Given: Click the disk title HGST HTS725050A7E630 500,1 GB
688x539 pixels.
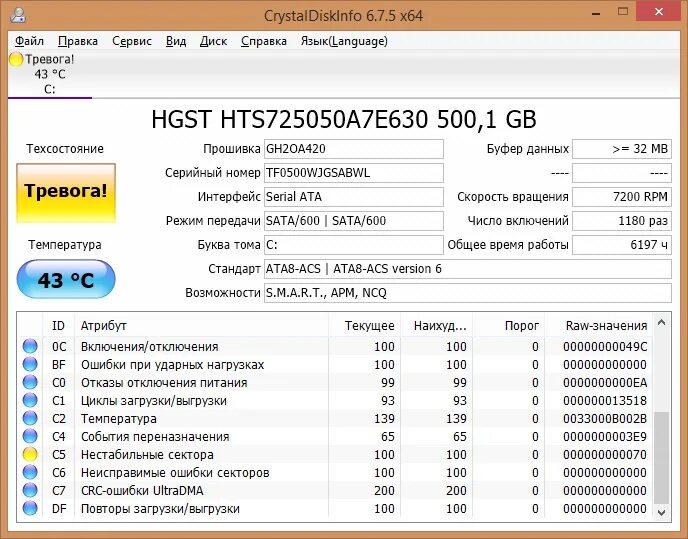Looking at the screenshot, I should coord(344,119).
